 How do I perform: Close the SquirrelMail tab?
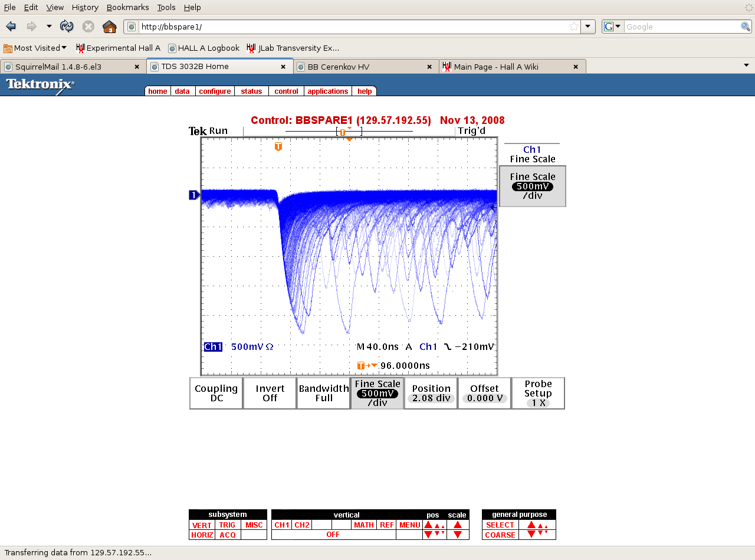(x=137, y=67)
